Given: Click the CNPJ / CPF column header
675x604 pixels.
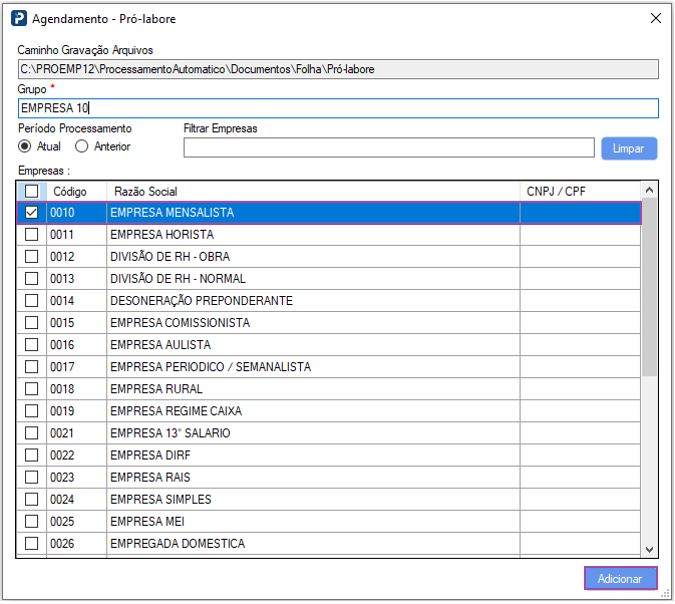Looking at the screenshot, I should [x=580, y=191].
